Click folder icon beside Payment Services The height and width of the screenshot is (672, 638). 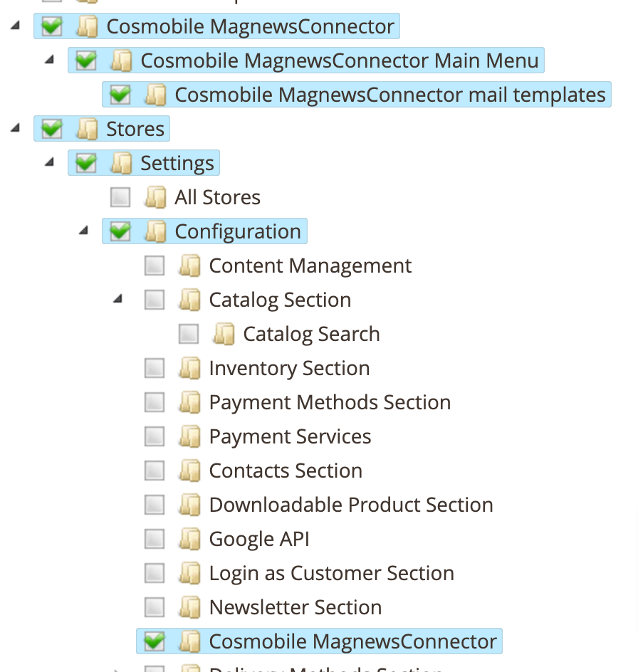pos(189,437)
